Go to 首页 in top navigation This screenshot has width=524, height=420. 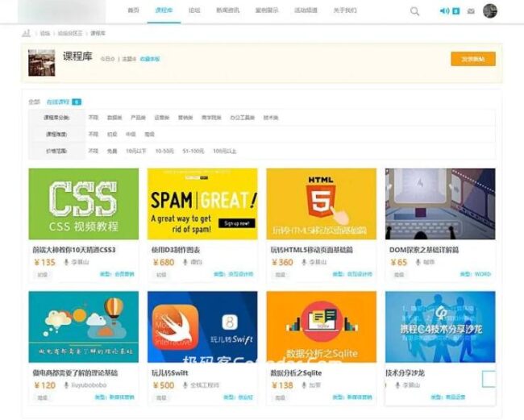pos(133,10)
